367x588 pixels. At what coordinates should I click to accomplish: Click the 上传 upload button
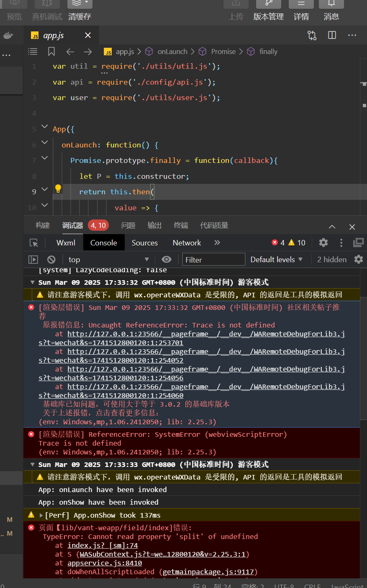tap(236, 9)
